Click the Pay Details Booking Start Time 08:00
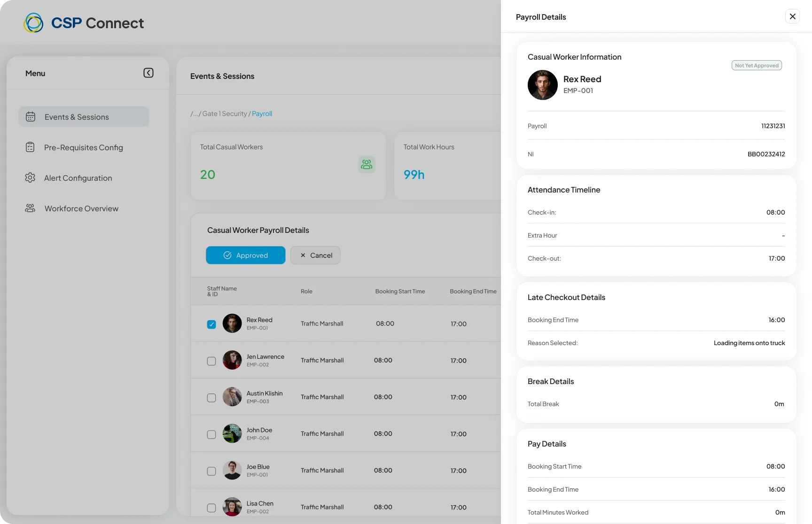The image size is (812, 524). 775,466
